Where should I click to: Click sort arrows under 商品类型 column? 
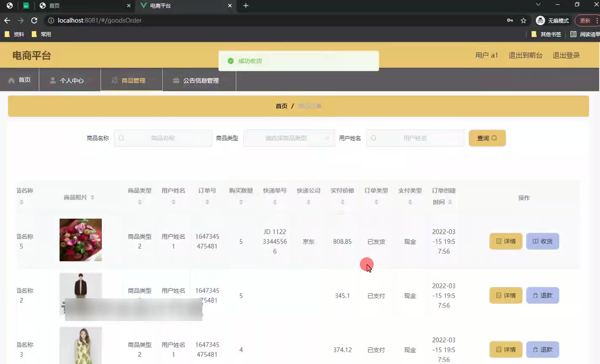click(139, 202)
